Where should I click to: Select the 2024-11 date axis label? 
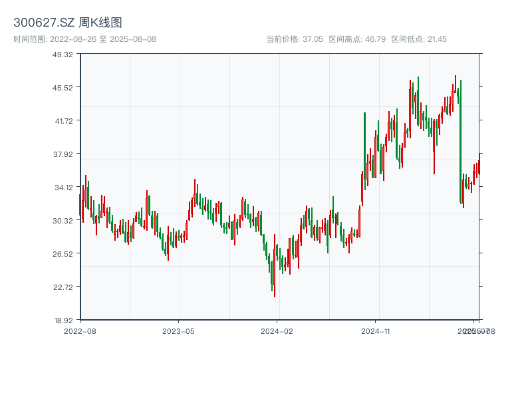[376, 331]
